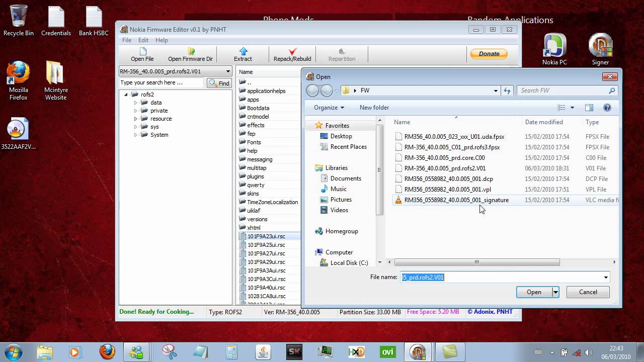Click the Back arrow in Open dialog
Screen dimensions: 644x362
coord(312,90)
